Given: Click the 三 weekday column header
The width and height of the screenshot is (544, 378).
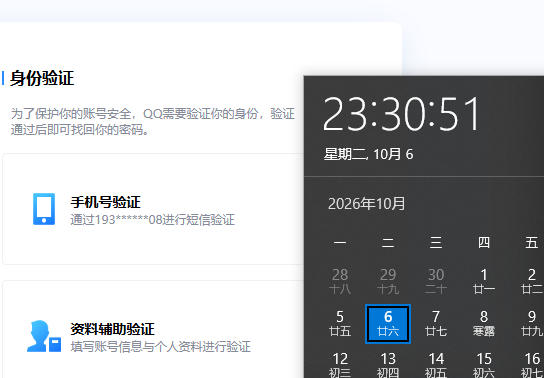Looking at the screenshot, I should [436, 242].
